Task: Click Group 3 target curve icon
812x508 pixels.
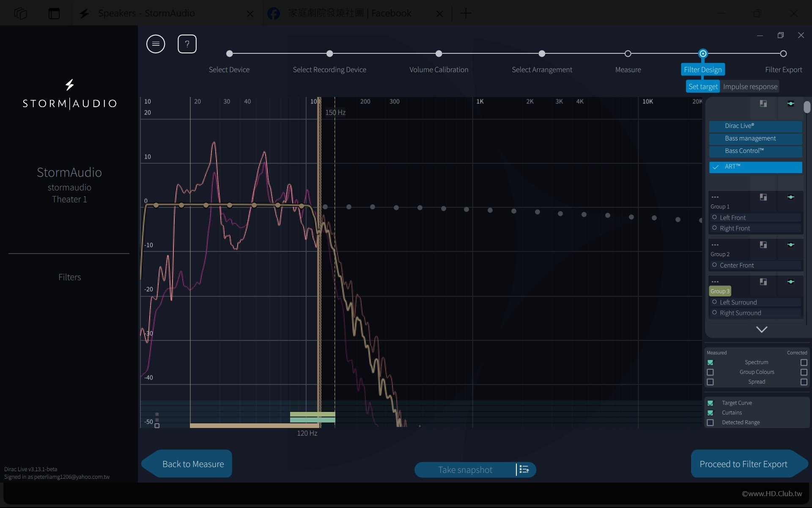Action: pos(763,282)
